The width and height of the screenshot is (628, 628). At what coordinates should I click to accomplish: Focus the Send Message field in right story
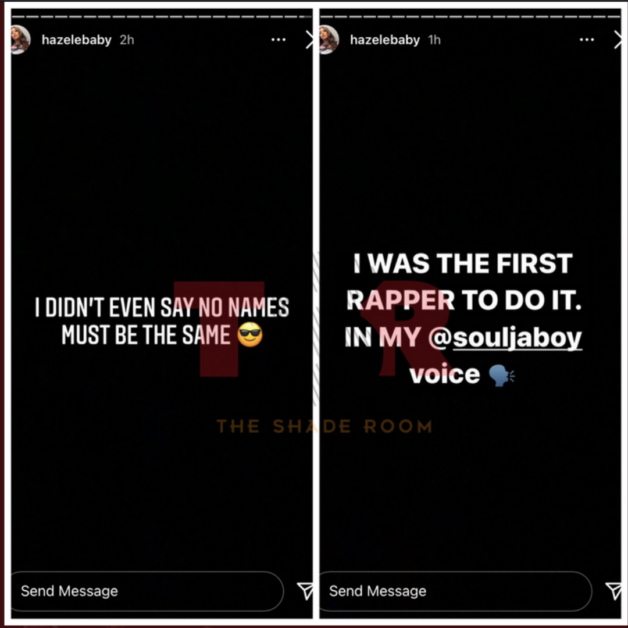click(x=456, y=591)
